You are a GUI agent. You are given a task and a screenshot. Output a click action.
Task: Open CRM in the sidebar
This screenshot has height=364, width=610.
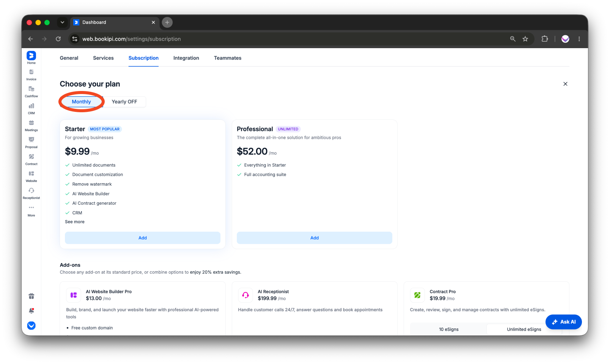click(x=31, y=109)
